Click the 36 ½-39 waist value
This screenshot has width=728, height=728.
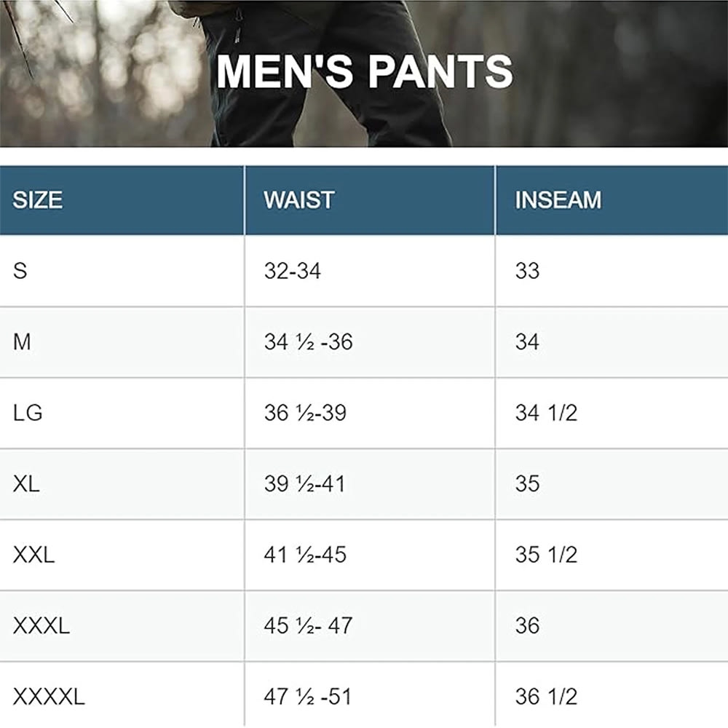point(305,413)
